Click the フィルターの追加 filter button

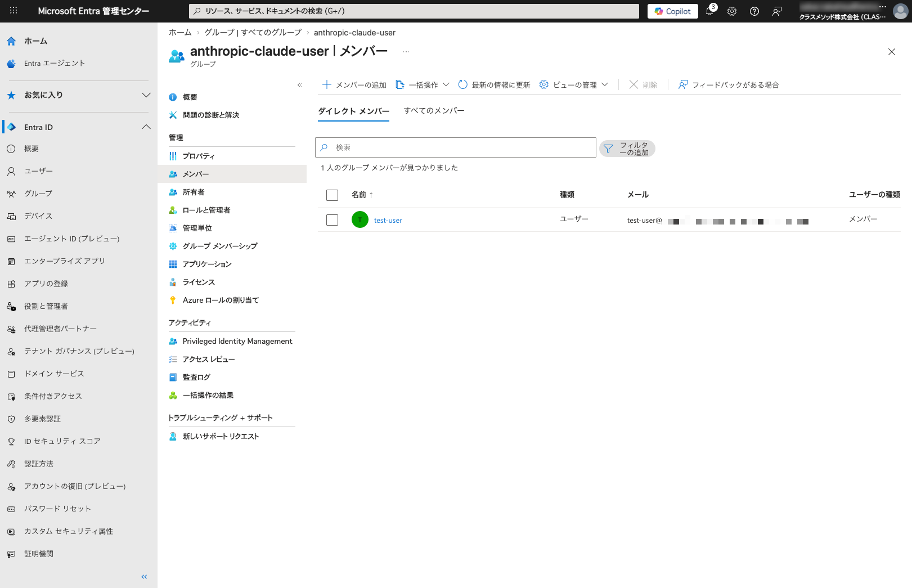pos(627,149)
